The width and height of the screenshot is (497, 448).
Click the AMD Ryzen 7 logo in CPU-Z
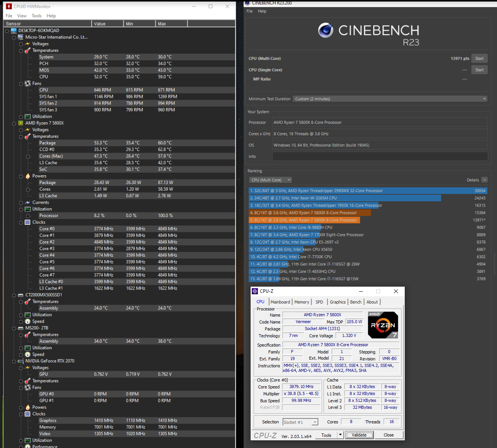click(x=383, y=325)
